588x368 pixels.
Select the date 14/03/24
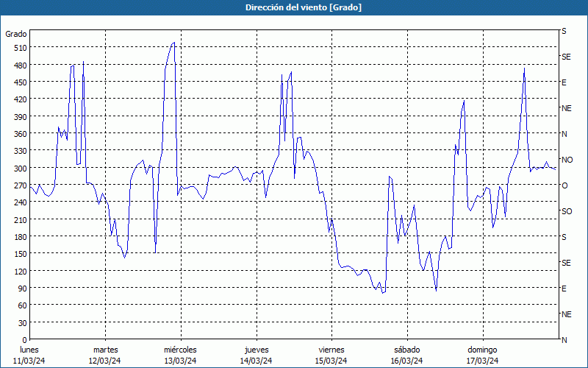pos(256,361)
